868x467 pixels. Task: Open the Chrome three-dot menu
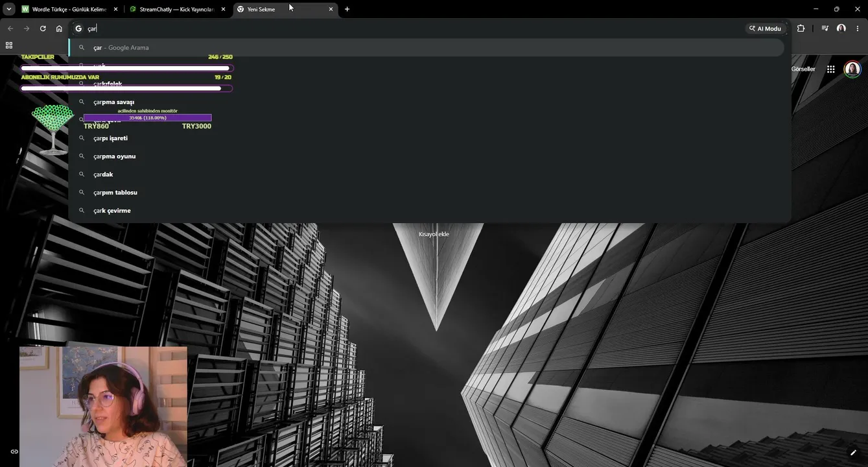[858, 29]
